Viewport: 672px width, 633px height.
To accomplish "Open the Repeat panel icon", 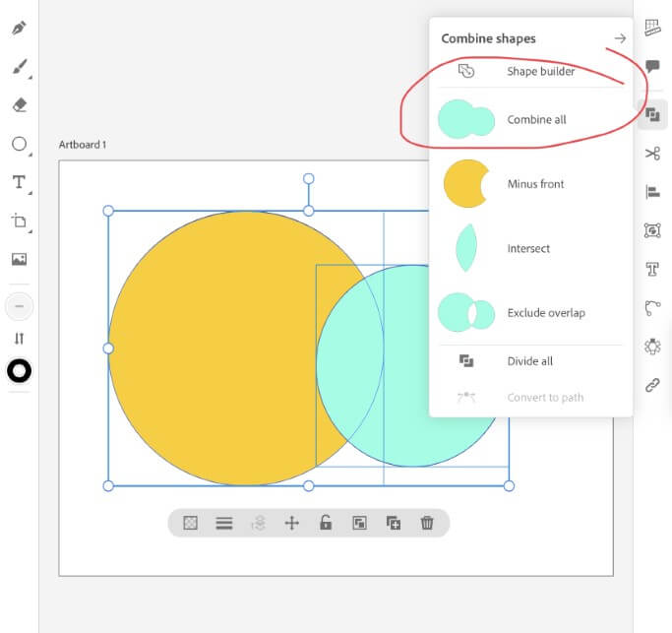I will [652, 347].
